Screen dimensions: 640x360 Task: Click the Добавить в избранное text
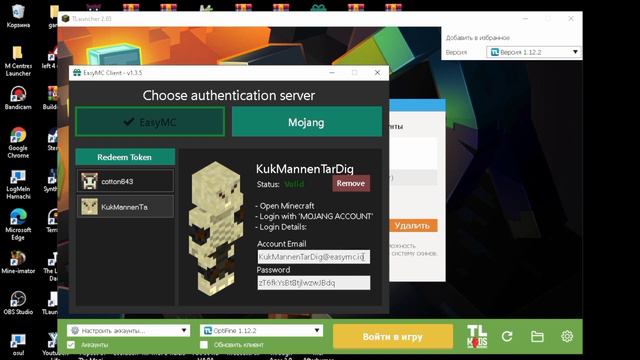coord(478,38)
